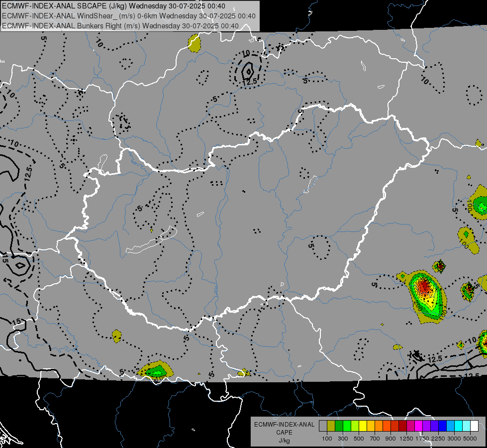Viewport: 487px width, 448px height.
Task: Click the legend label '500'
Action: point(359,439)
